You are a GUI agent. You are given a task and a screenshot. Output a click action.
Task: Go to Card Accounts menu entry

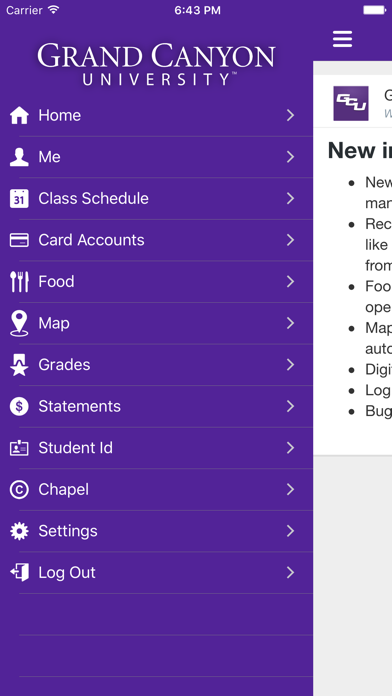[x=156, y=240]
